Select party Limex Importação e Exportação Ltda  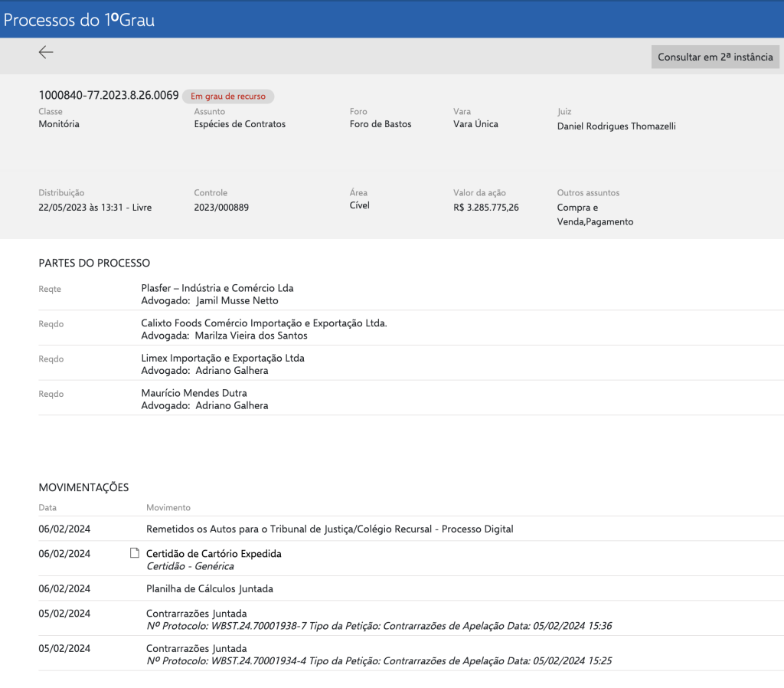click(223, 358)
